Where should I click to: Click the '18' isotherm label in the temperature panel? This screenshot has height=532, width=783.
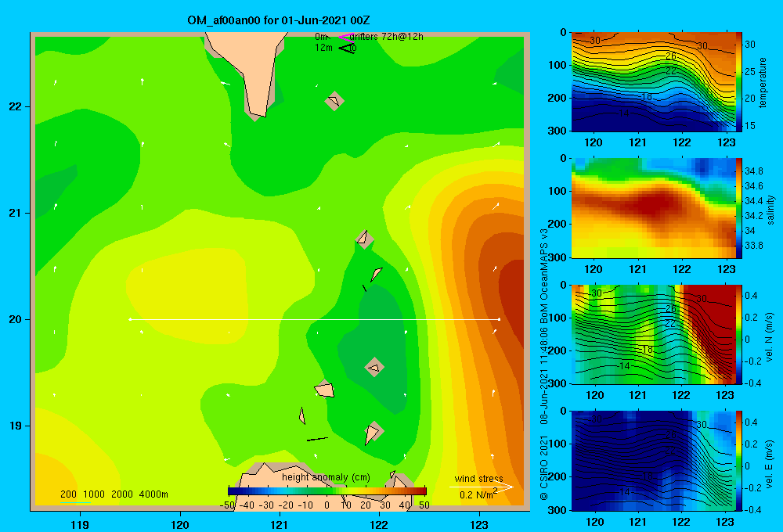tap(647, 97)
